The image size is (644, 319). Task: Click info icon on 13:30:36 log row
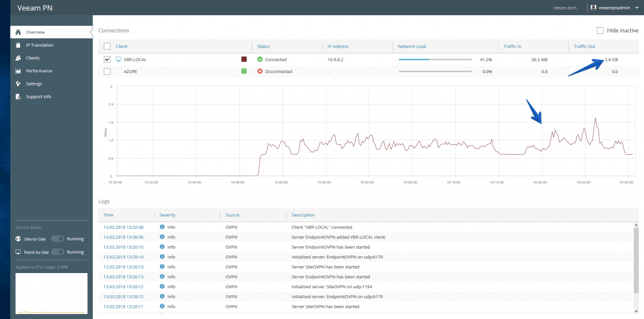(162, 237)
